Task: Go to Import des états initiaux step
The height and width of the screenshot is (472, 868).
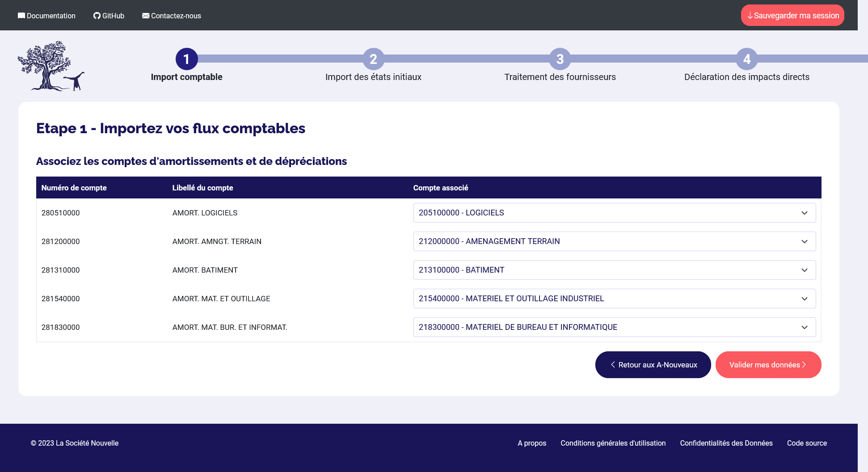Action: click(374, 77)
